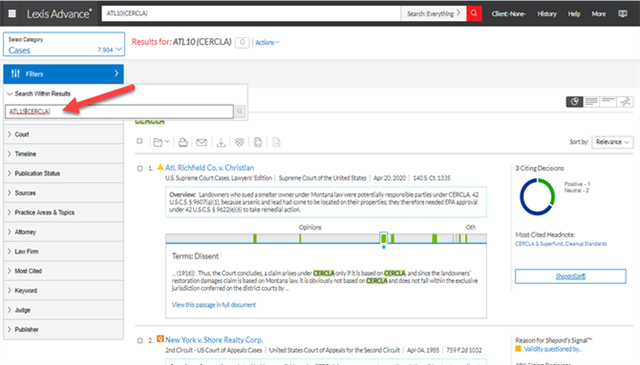
Task: Open the Select Category Cases dropdown
Action: [x=64, y=44]
